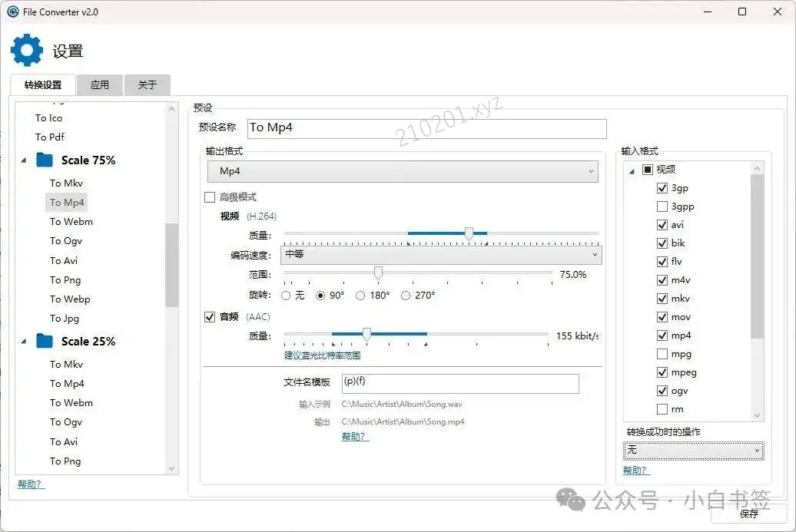Image resolution: width=796 pixels, height=532 pixels.
Task: Uncheck the mpeg input format
Action: (662, 372)
